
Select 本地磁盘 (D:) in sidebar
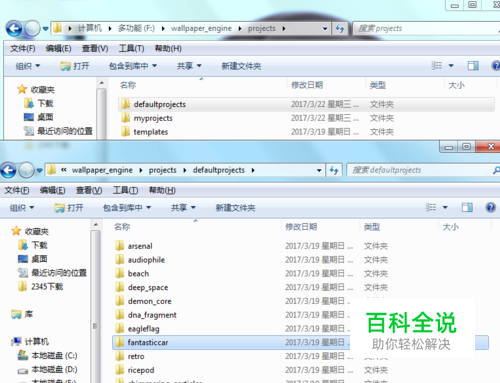pos(48,369)
